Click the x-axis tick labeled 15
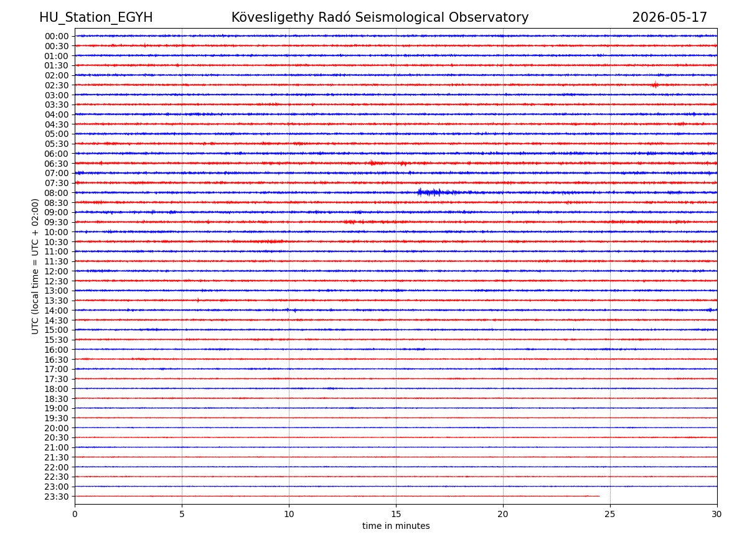 pos(396,515)
